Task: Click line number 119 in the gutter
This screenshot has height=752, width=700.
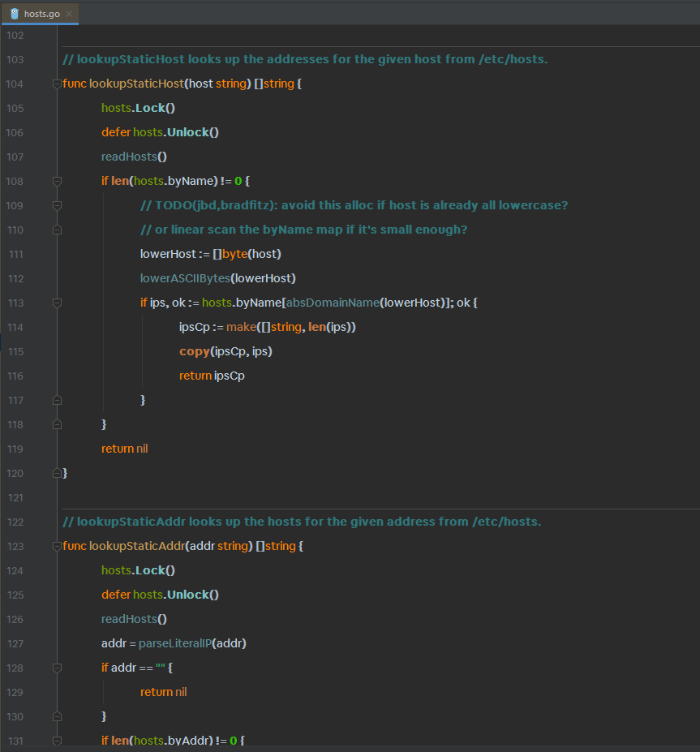Action: click(x=15, y=449)
